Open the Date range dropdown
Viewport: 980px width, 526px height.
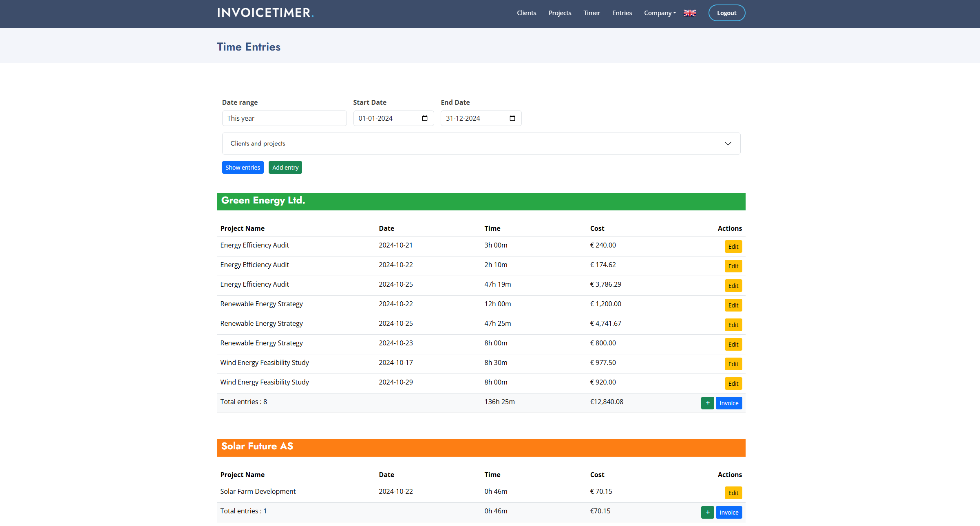[x=284, y=118]
